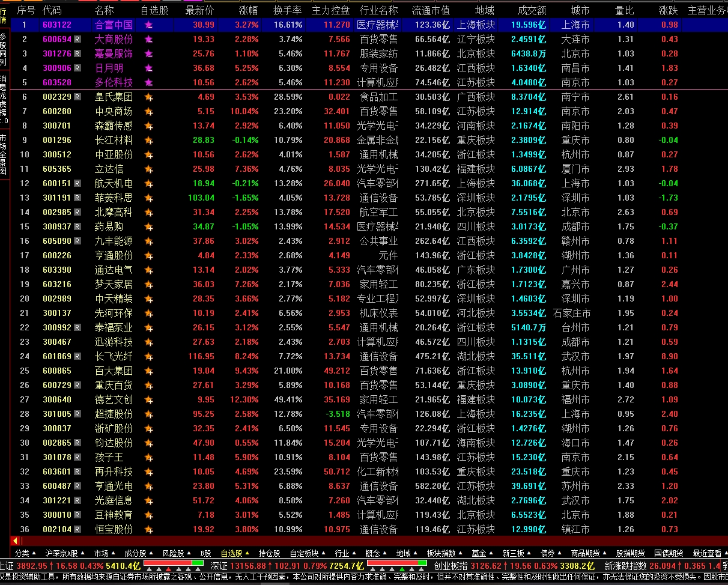Image resolution: width=728 pixels, height=585 pixels.
Task: Switch to the B股 bottom tab
Action: coord(206,553)
